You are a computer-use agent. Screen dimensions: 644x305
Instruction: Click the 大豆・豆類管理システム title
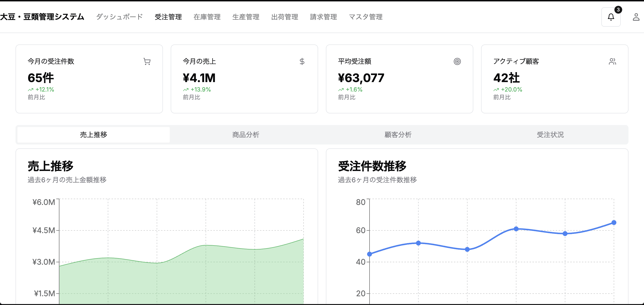(x=42, y=17)
